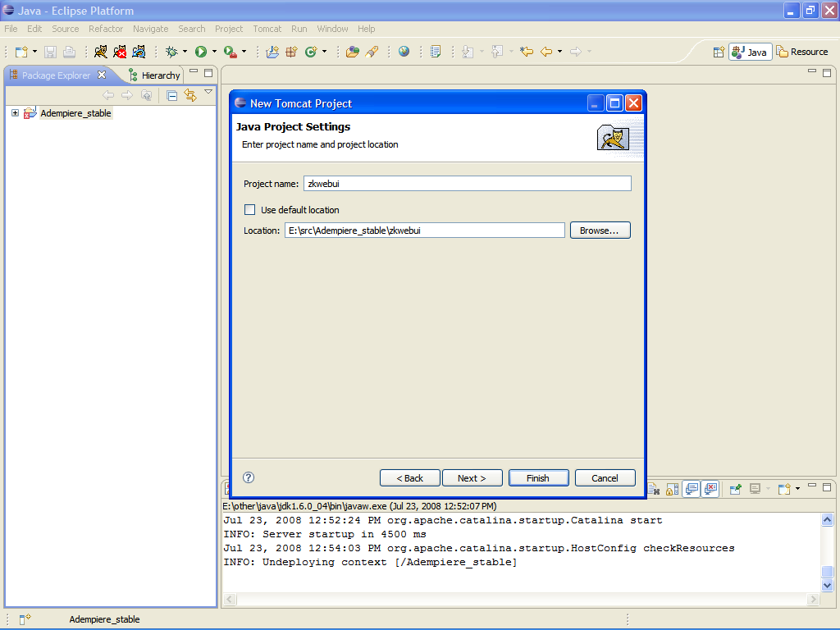This screenshot has height=630, width=840.
Task: Click the console vertical scrollbar thumb
Action: [827, 572]
